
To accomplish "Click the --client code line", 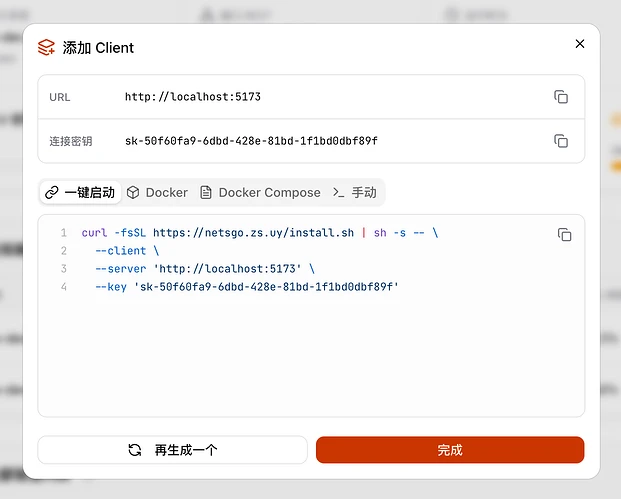I will [x=127, y=251].
